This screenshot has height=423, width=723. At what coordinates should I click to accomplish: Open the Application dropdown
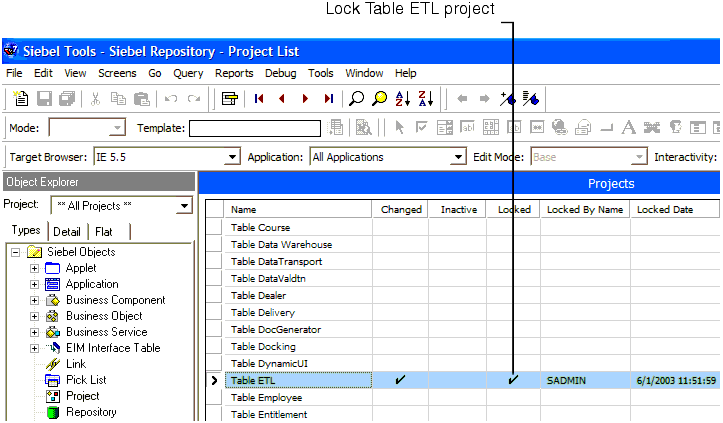[457, 157]
